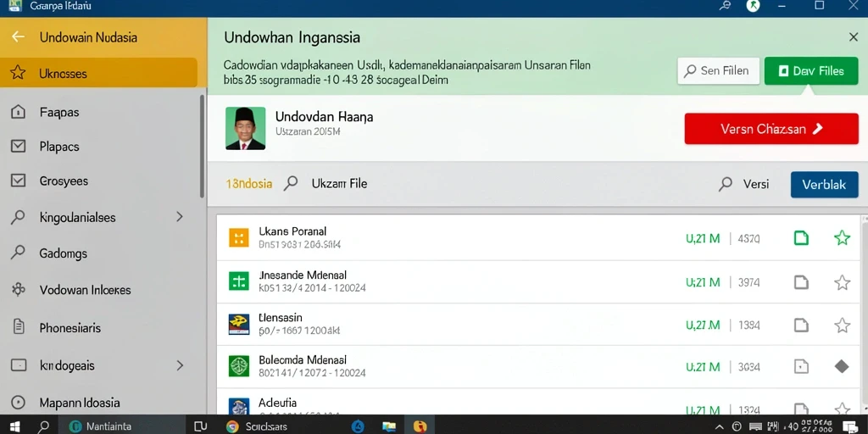Click the orange Lkans Poranal app icon
The image size is (868, 434).
(239, 238)
